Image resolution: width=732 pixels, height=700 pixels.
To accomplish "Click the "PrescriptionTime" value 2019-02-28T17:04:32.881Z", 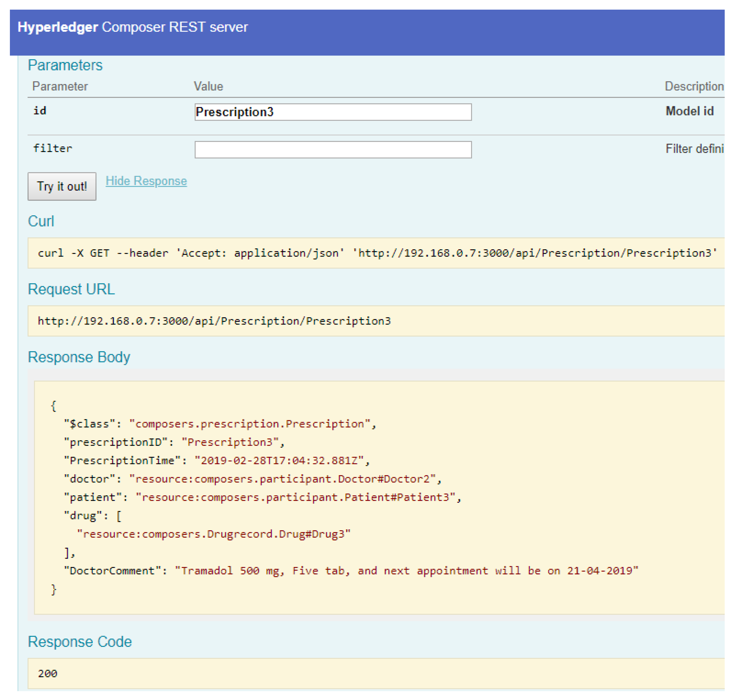I will pos(279,460).
